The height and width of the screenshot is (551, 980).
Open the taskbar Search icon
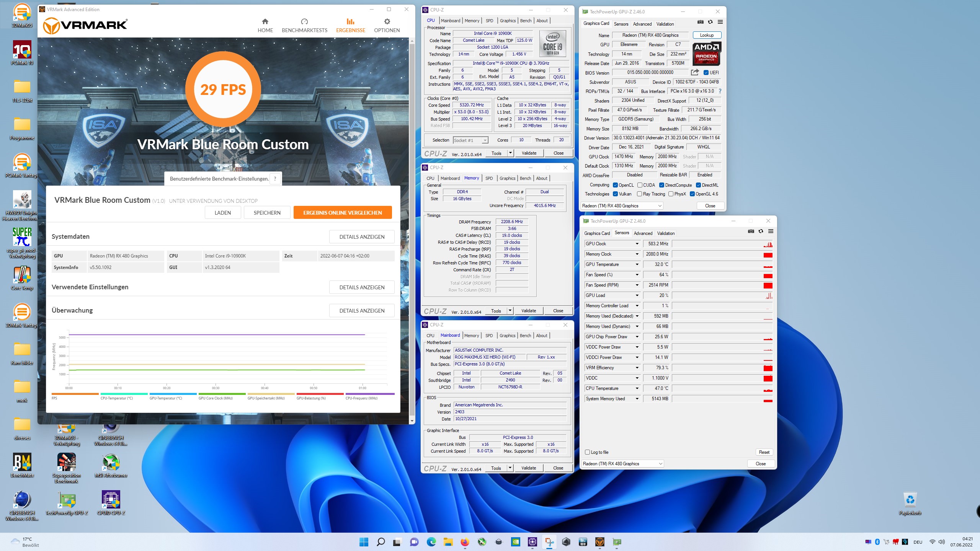(x=381, y=542)
